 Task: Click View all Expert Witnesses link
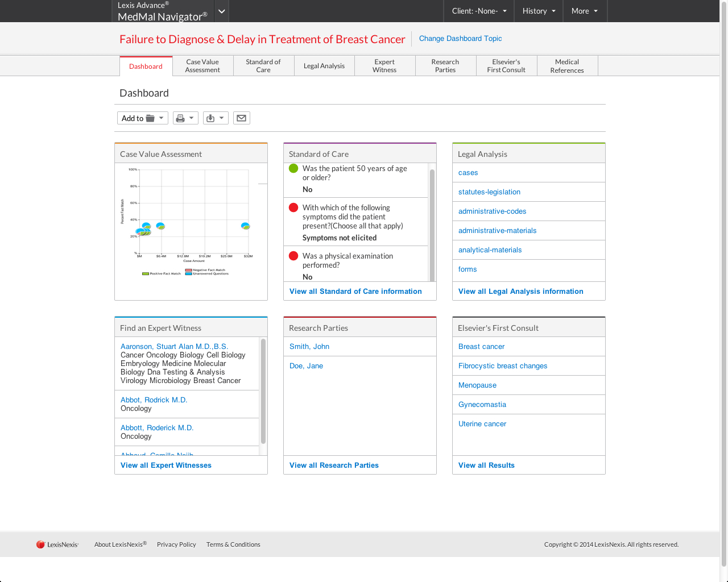[x=166, y=465]
